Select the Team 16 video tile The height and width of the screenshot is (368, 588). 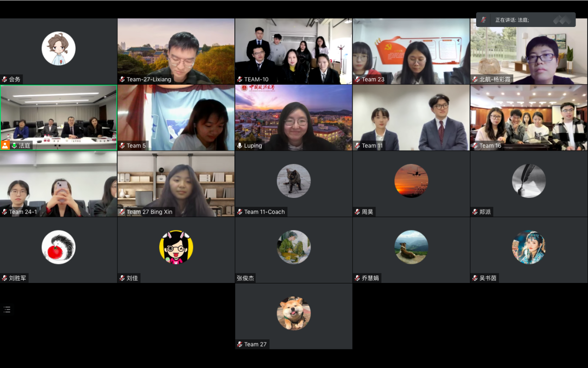529,118
